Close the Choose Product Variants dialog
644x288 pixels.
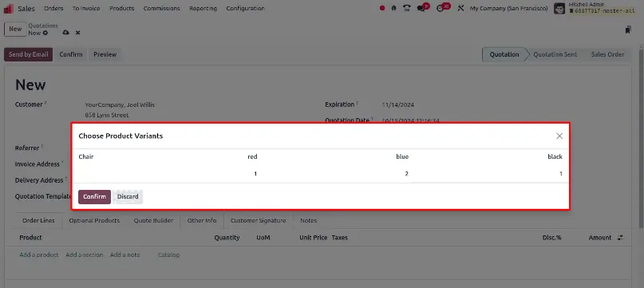(x=559, y=136)
